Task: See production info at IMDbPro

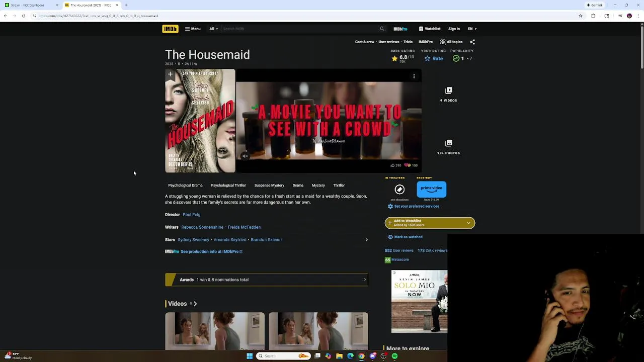Action: click(211, 251)
